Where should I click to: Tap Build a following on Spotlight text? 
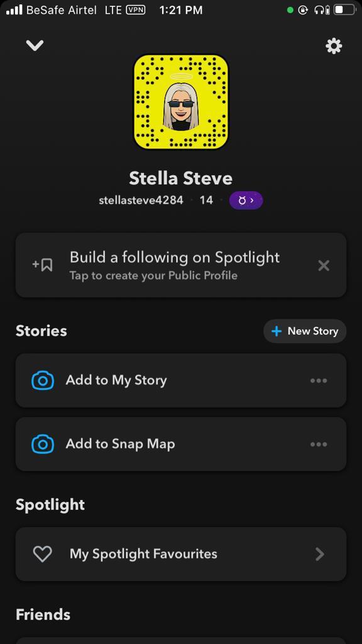click(175, 257)
